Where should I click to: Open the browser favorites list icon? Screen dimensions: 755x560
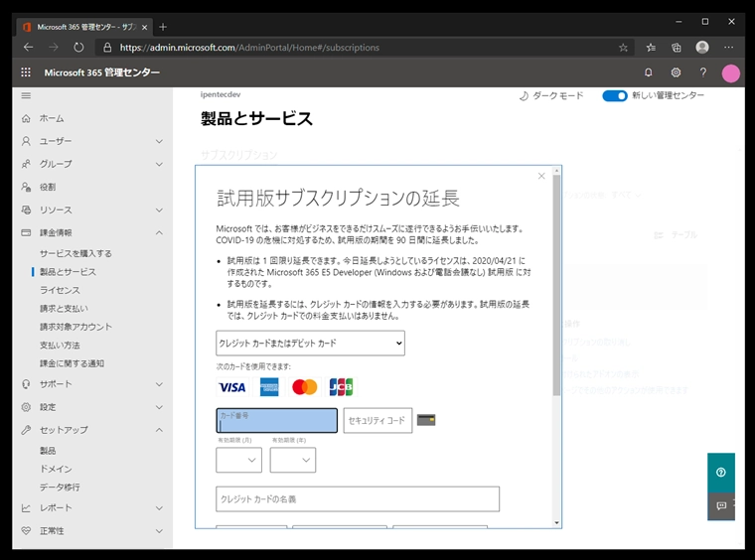[651, 47]
